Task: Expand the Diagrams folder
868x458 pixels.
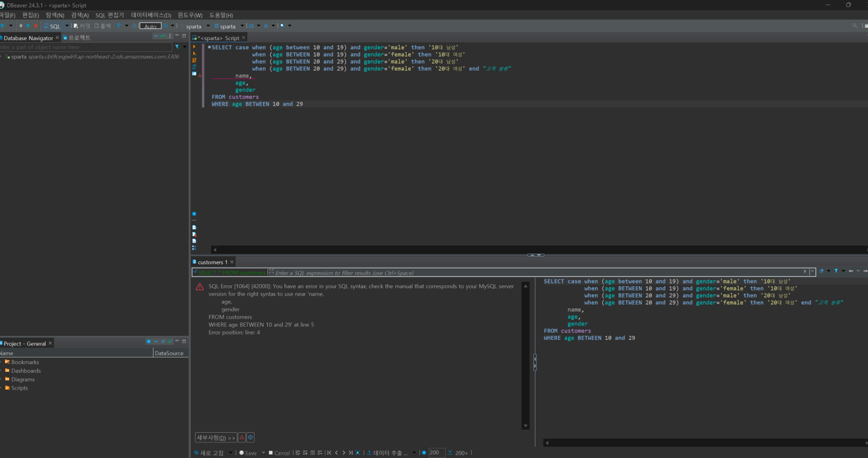Action: coord(1,379)
